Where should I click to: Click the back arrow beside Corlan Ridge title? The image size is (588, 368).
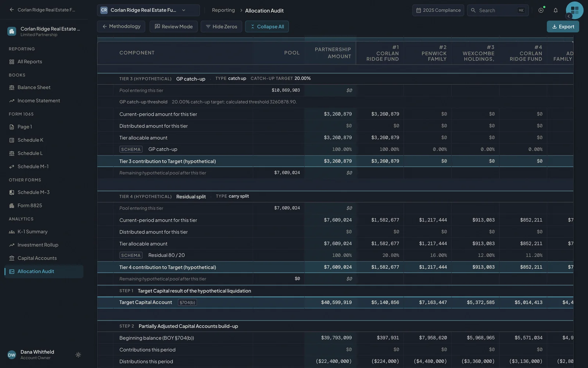(x=12, y=10)
